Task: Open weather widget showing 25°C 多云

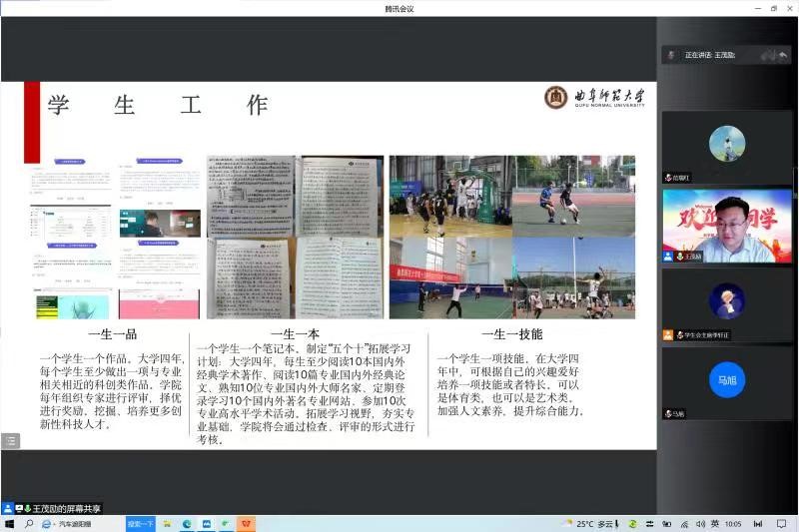Action: pyautogui.click(x=589, y=523)
